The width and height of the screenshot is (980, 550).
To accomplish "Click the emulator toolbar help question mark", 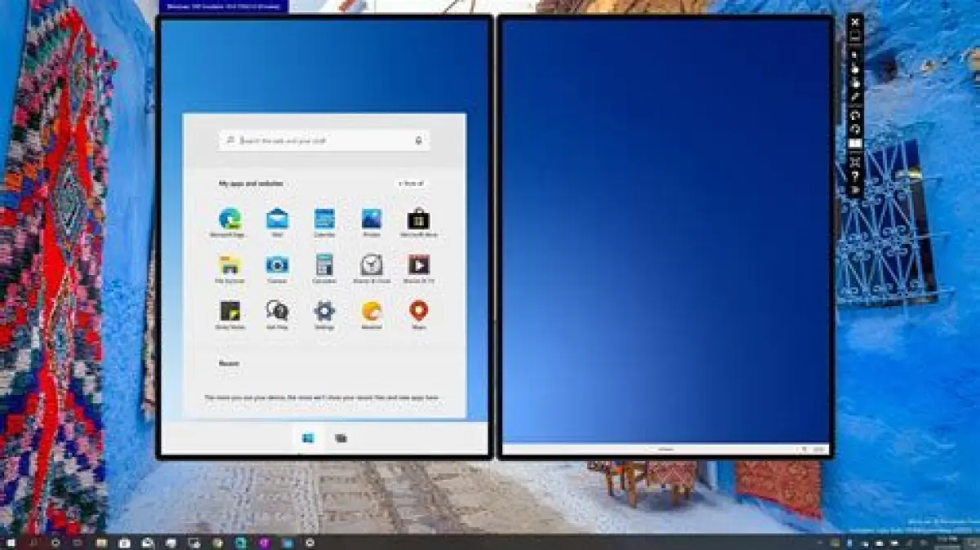I will click(855, 175).
